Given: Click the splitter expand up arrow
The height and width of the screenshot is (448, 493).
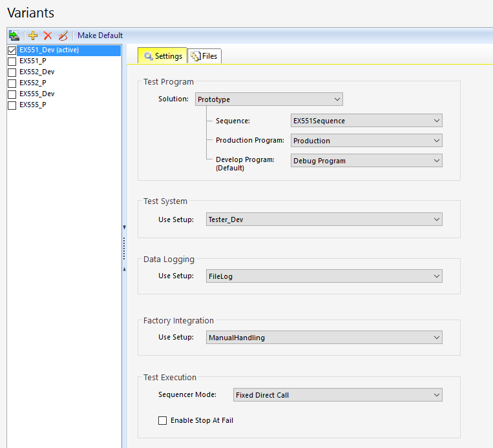Looking at the screenshot, I should [124, 269].
